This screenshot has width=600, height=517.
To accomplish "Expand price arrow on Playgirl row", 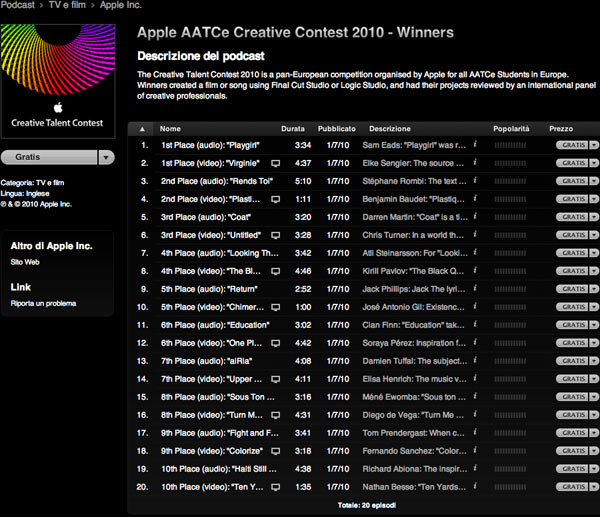I will click(593, 145).
